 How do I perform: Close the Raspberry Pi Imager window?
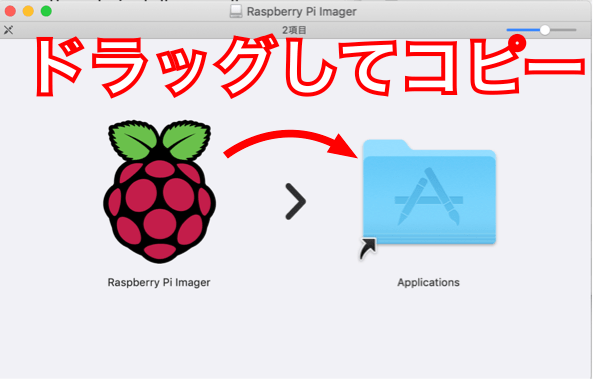tap(10, 11)
